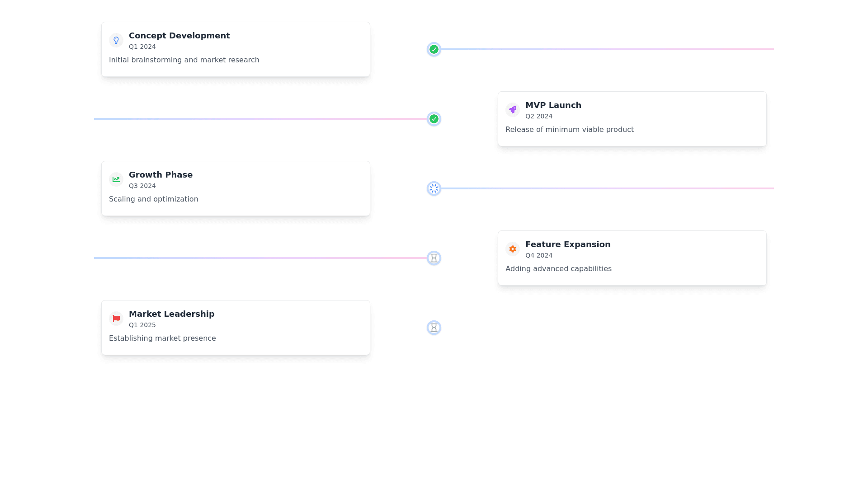Click the spinning loader marker beside Growth Phase
This screenshot has height=488, width=868.
point(434,188)
